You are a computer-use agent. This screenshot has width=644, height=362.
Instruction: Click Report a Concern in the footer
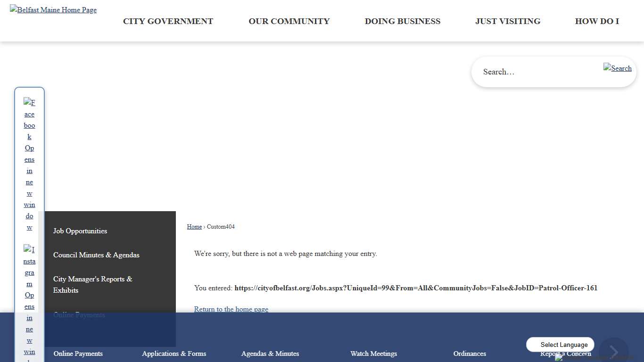point(565,354)
